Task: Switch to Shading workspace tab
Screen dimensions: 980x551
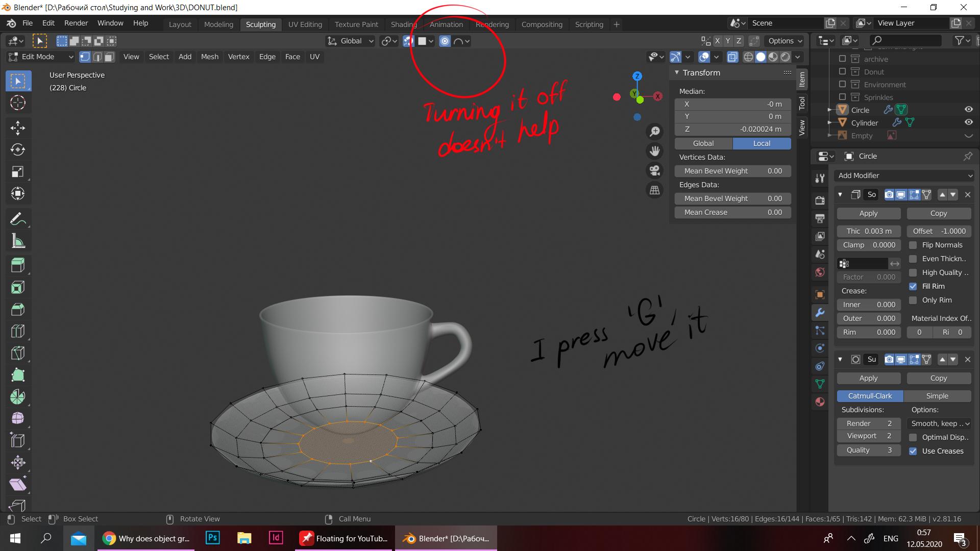Action: (x=404, y=24)
